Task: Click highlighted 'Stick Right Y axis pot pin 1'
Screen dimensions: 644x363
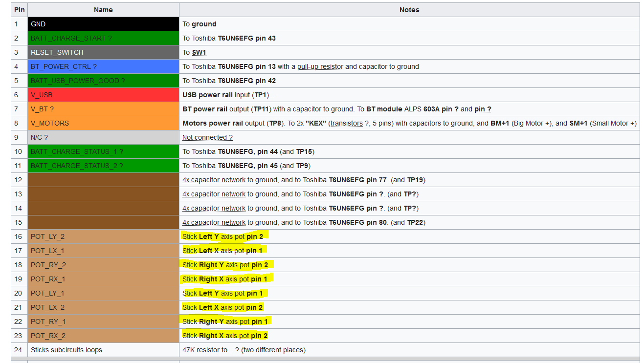Action: pos(225,321)
